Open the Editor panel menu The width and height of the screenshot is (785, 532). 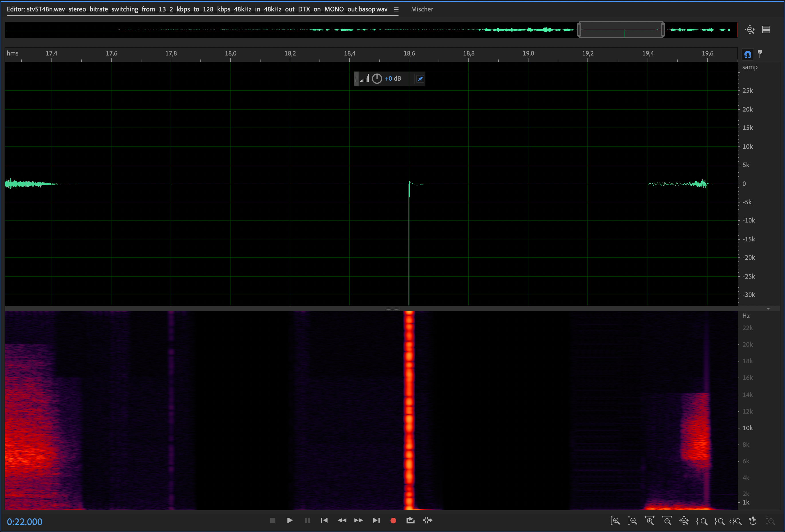click(x=396, y=9)
